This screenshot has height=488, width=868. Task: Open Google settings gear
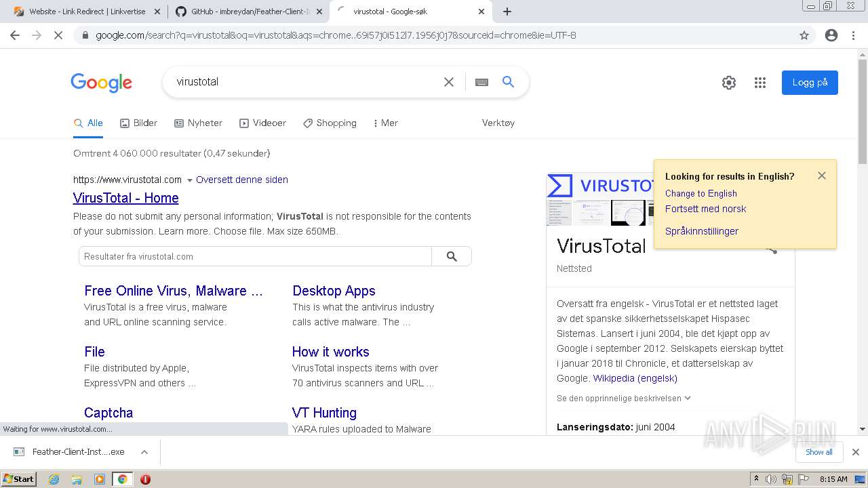729,83
